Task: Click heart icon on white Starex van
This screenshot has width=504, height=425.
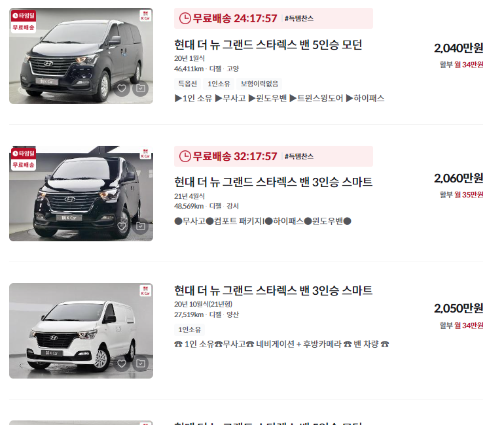Action: (x=122, y=364)
